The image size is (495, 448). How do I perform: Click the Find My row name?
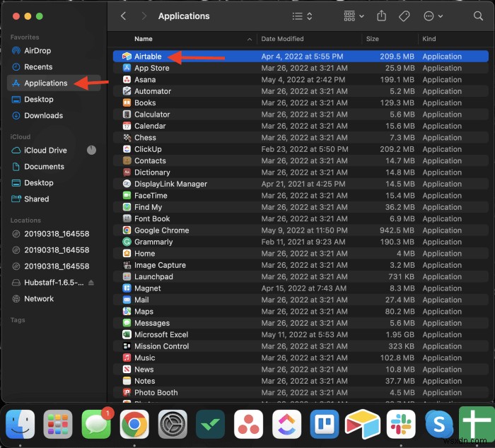tap(148, 207)
